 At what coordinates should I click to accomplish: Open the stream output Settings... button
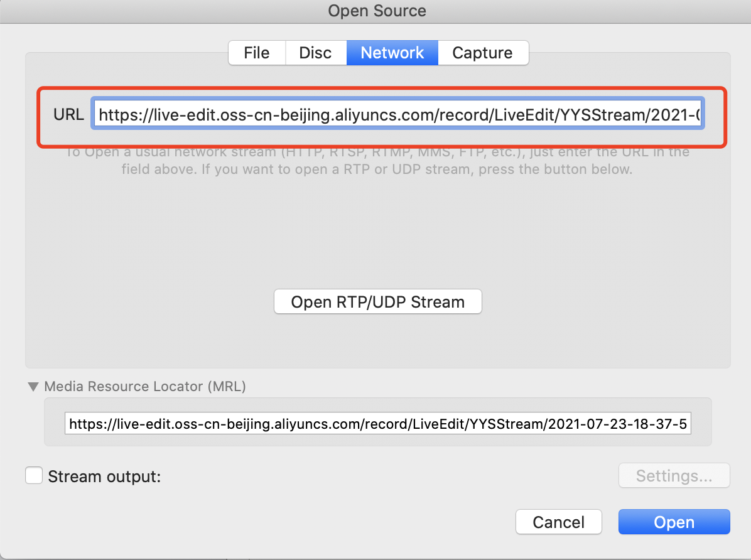[674, 476]
